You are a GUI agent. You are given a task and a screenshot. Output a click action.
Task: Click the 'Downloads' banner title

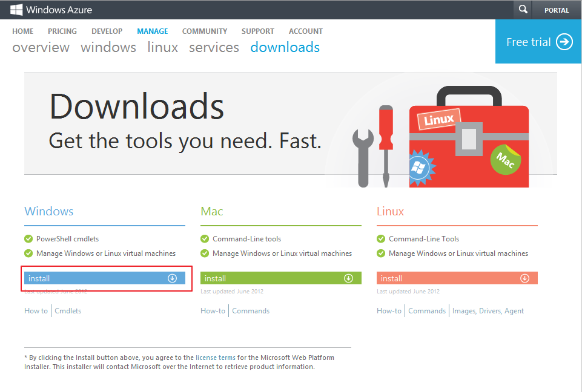click(137, 106)
